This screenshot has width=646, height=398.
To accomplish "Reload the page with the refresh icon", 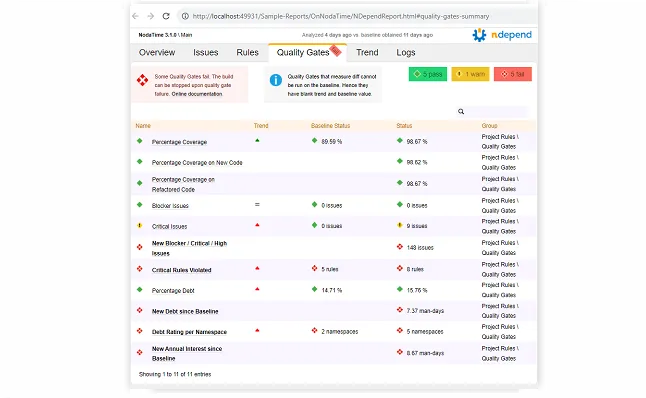I will 166,16.
